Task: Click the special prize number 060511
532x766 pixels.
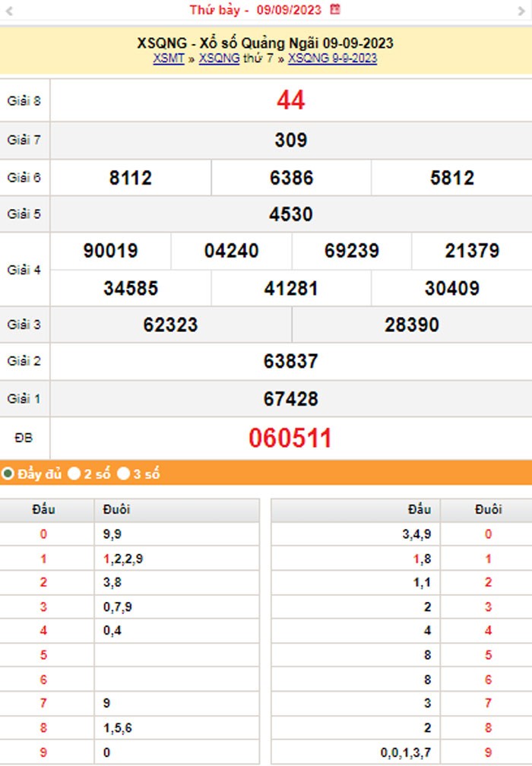Action: (x=290, y=438)
